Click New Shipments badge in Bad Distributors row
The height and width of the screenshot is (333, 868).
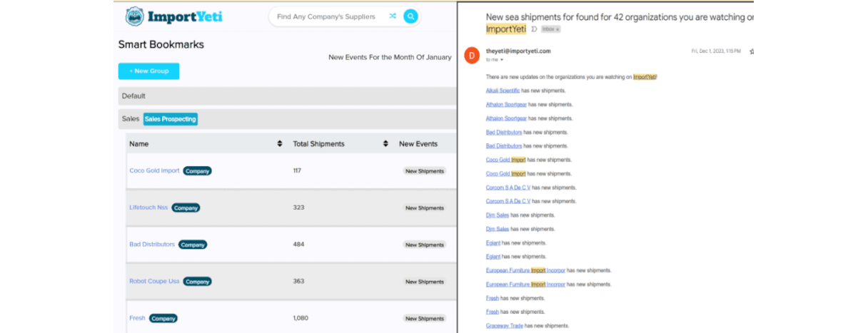(x=425, y=245)
